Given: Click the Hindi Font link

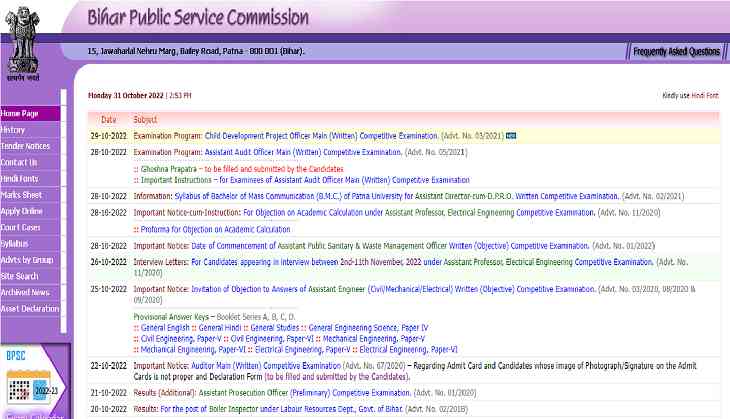Looking at the screenshot, I should coord(705,95).
